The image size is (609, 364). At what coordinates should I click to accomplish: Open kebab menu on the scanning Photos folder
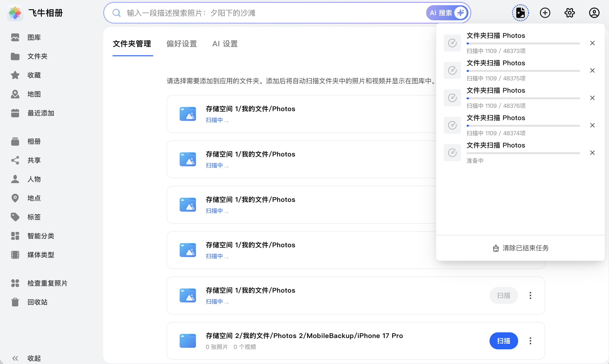pyautogui.click(x=530, y=295)
